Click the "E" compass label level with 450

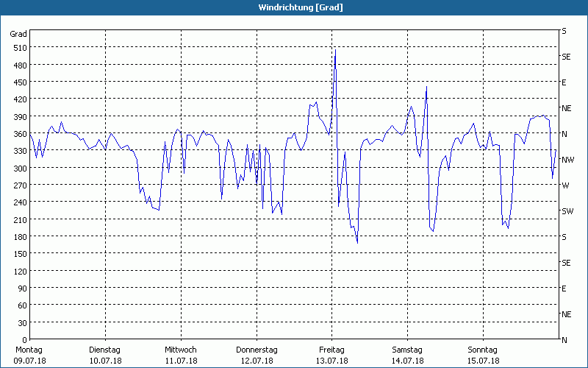pos(564,82)
